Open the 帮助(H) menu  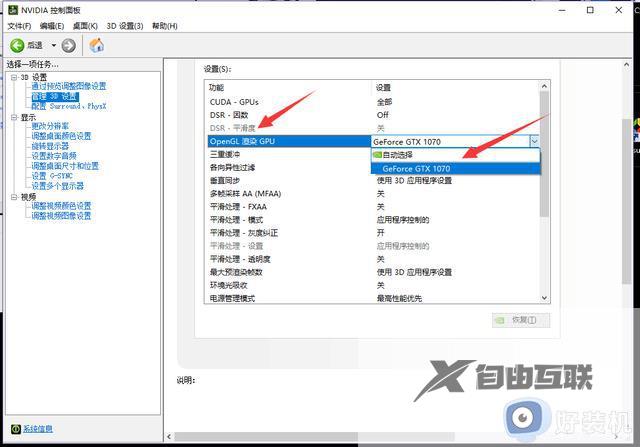coord(164,26)
